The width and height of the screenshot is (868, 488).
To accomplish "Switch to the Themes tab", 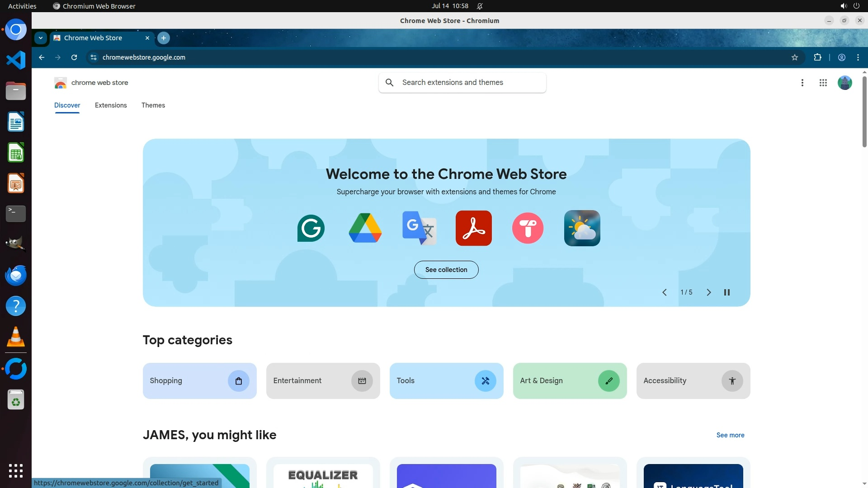I will (153, 105).
